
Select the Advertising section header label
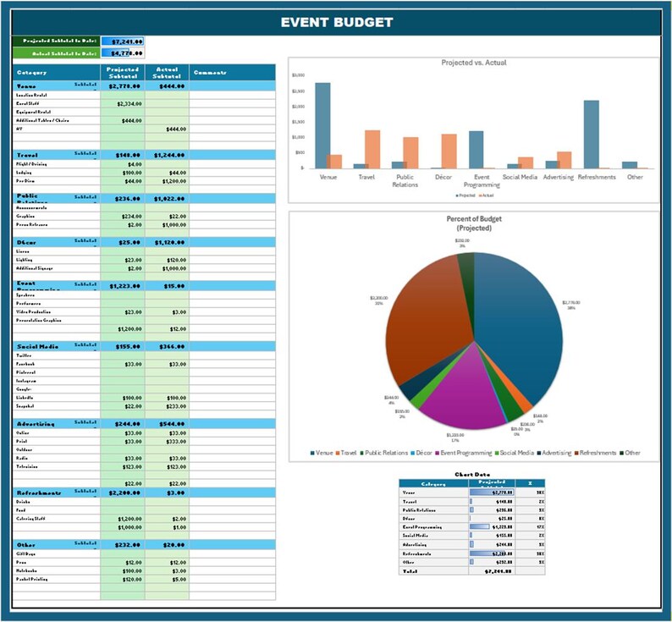click(x=36, y=424)
